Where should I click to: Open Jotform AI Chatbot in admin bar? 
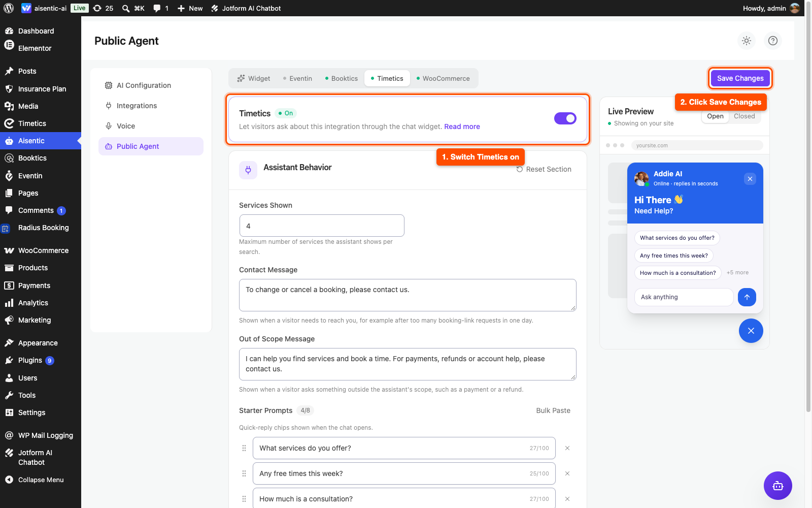(246, 8)
